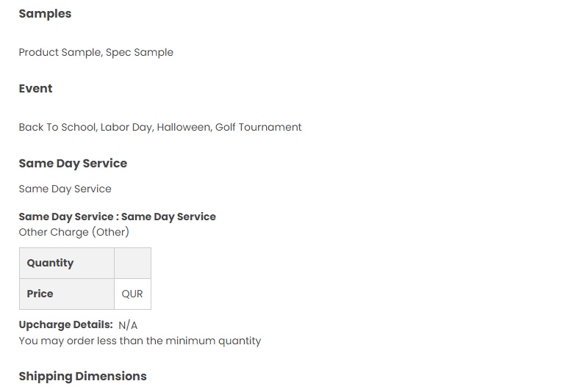Click the empty cell beside Quantity
Screen dimensions: 563x392
[132, 263]
